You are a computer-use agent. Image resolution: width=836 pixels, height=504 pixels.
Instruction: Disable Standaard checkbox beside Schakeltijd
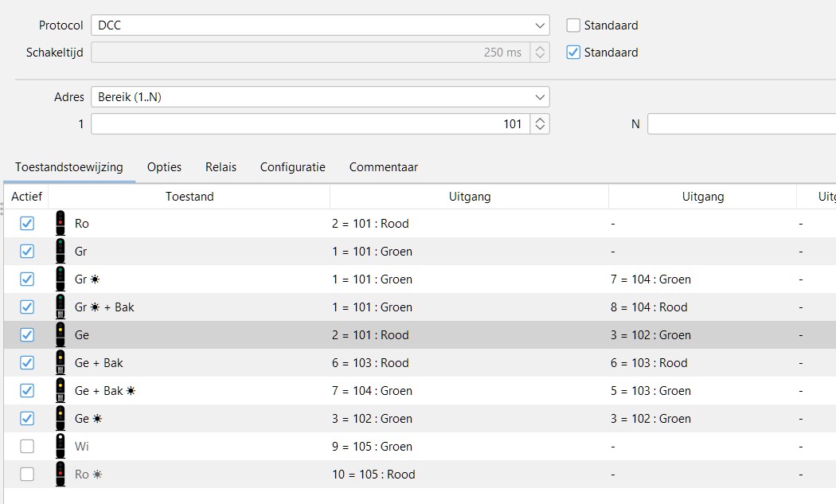(573, 53)
